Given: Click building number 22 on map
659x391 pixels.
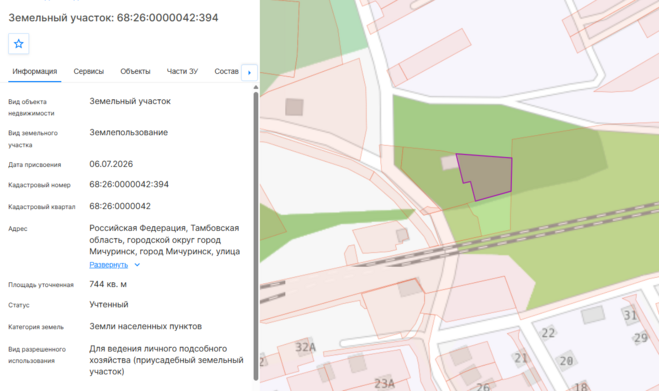Looking at the screenshot, I should [548, 333].
